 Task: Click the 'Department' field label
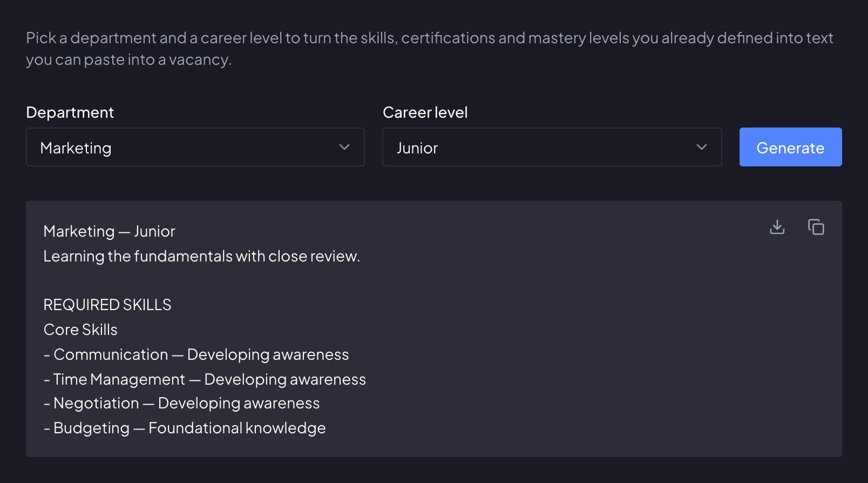pyautogui.click(x=70, y=112)
